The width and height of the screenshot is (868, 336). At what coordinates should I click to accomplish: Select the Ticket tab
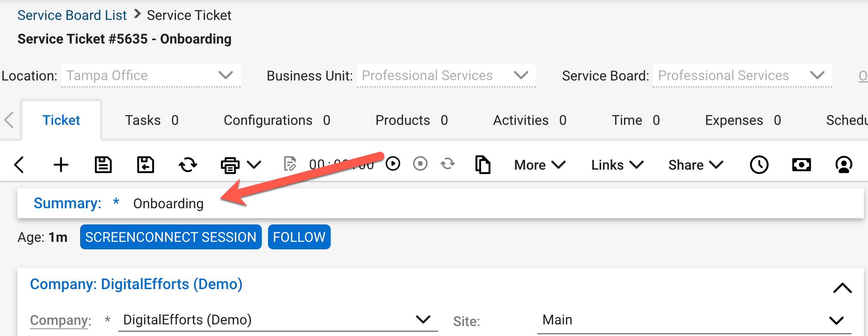(61, 120)
